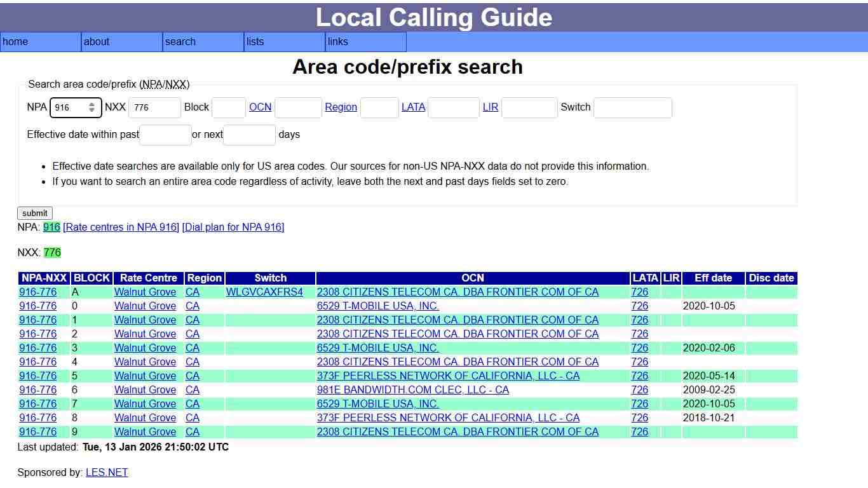Image resolution: width=868 pixels, height=488 pixels.
Task: Open the "lists" navigation item
Action: [x=254, y=42]
